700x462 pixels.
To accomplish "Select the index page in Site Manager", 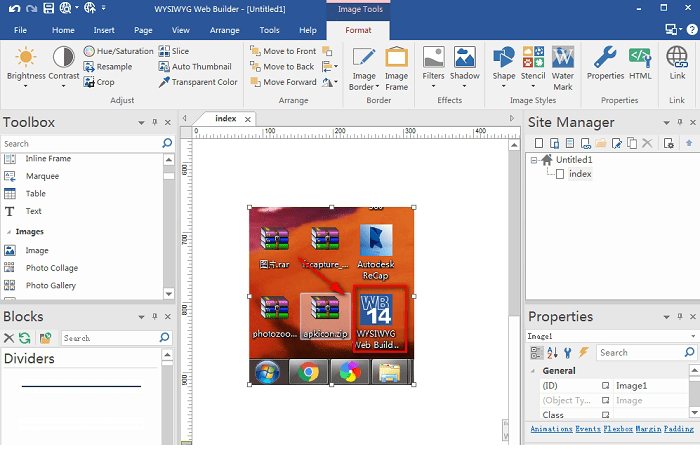I will 579,174.
